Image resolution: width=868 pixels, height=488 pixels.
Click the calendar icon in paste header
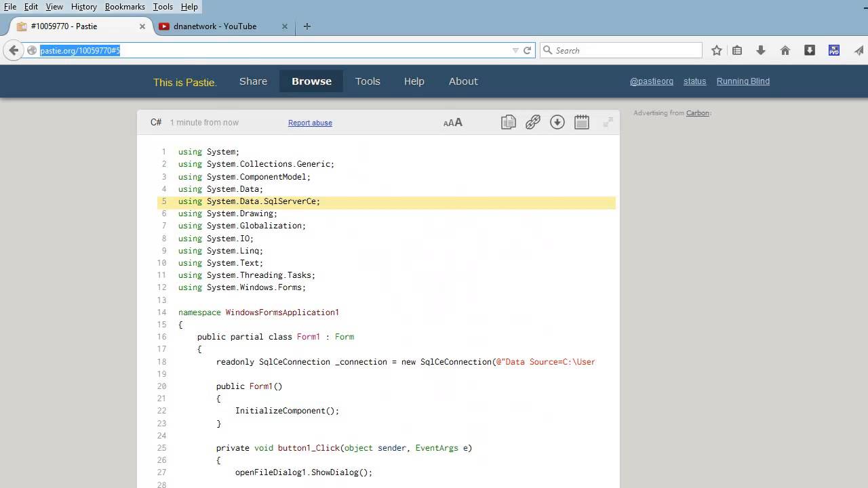(582, 122)
